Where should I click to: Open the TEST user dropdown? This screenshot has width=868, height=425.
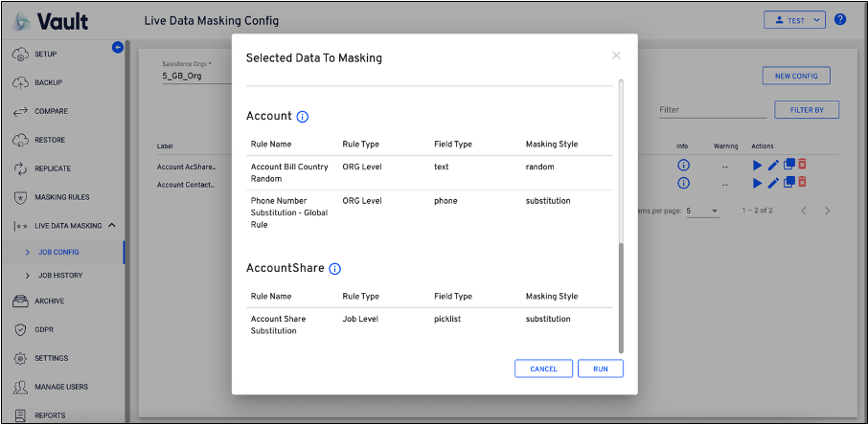coord(793,19)
